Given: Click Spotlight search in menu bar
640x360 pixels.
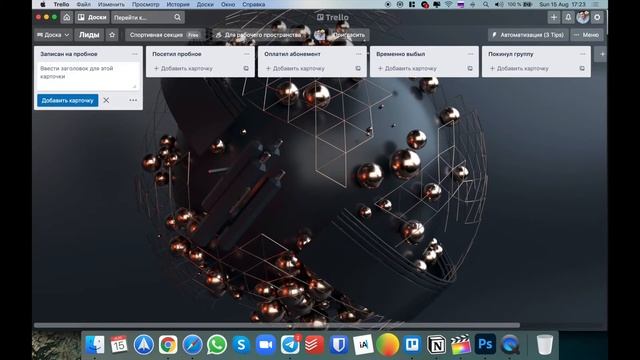Looking at the screenshot, I should [x=486, y=4].
